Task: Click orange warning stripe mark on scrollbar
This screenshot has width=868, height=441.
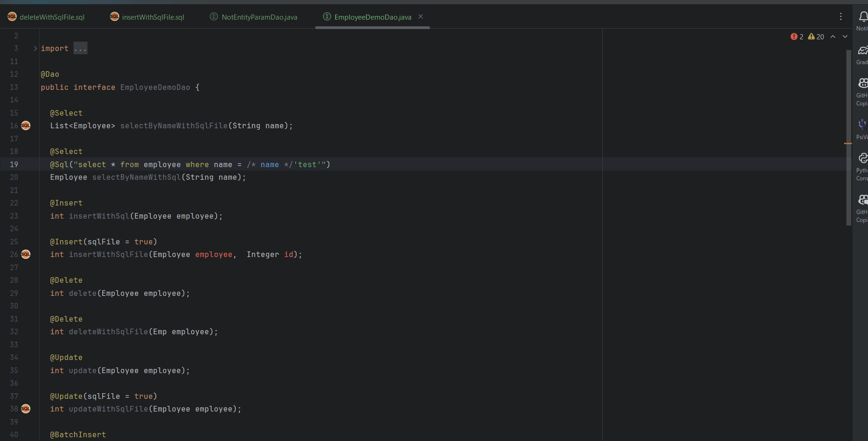Action: click(847, 143)
